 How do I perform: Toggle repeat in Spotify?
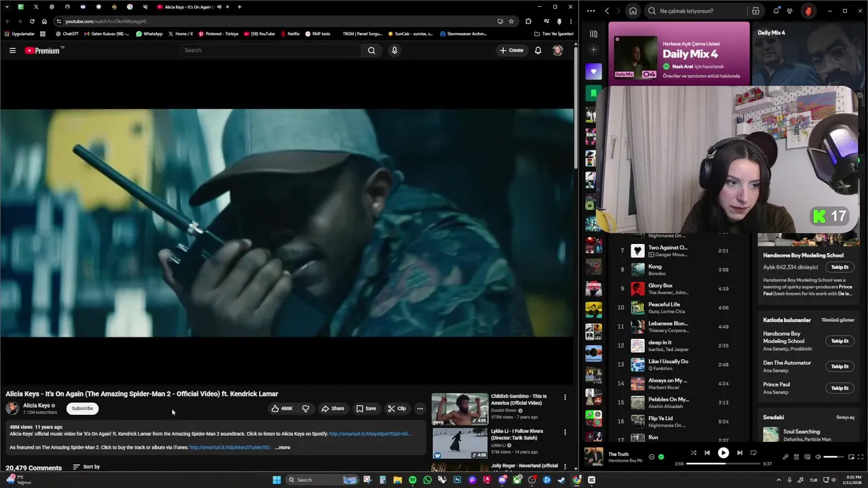[x=753, y=453]
